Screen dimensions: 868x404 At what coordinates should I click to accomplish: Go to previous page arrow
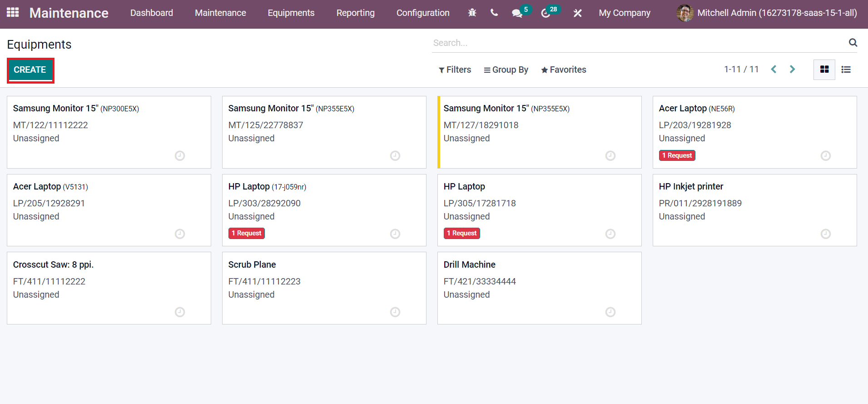pos(774,69)
